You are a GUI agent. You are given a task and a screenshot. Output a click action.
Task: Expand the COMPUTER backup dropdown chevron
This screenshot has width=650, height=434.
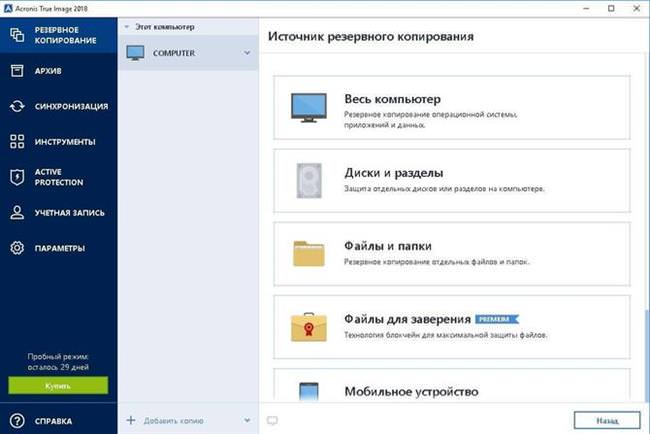coord(247,53)
